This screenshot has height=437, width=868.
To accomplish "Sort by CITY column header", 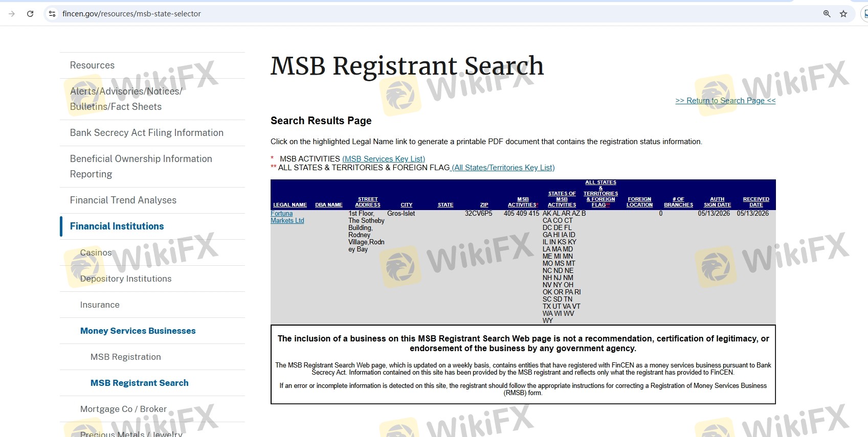I will (407, 205).
